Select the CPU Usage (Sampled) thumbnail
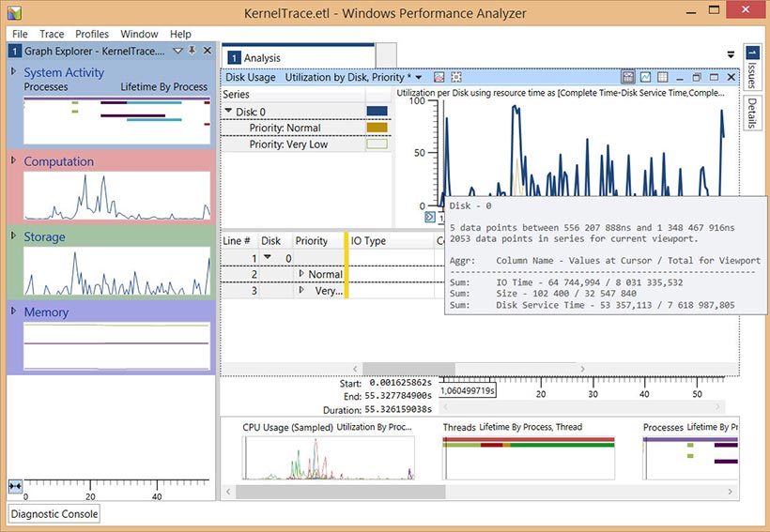The height and width of the screenshot is (532, 770). 329,457
